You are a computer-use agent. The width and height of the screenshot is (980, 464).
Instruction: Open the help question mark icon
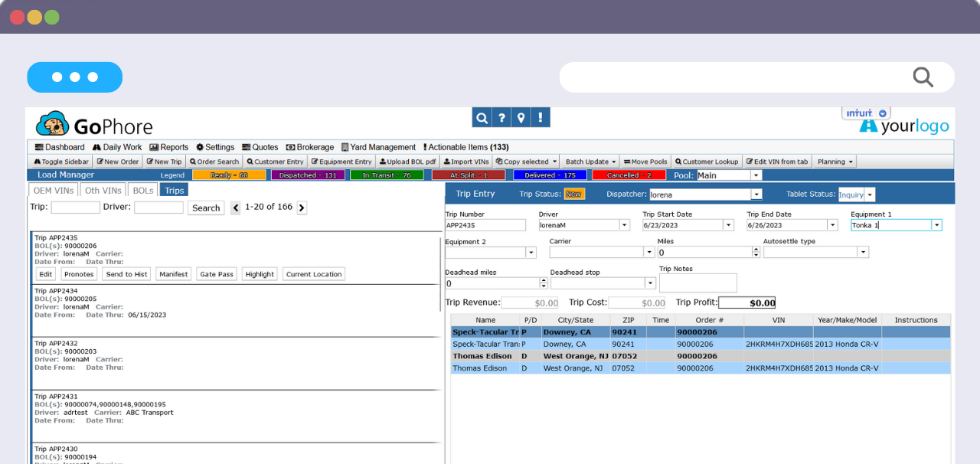point(501,117)
